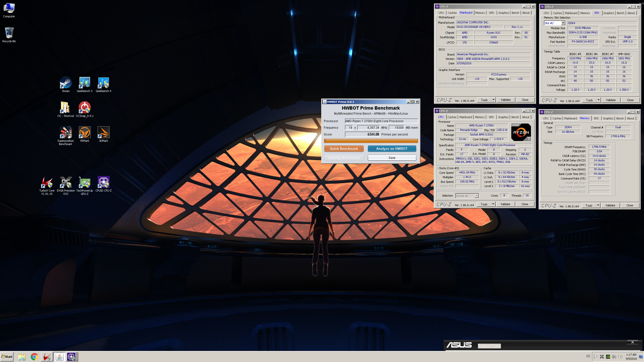Launch Steam from the desktop

click(66, 85)
